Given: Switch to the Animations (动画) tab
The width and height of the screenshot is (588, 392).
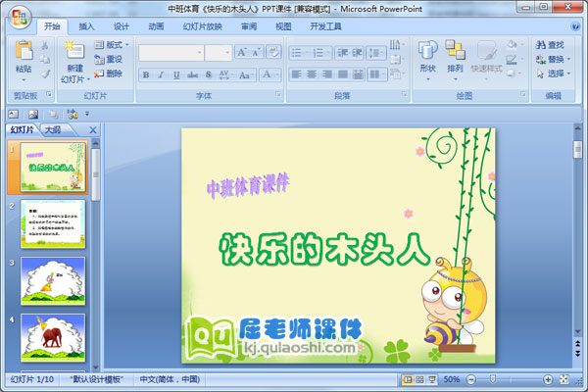Looking at the screenshot, I should click(x=156, y=26).
